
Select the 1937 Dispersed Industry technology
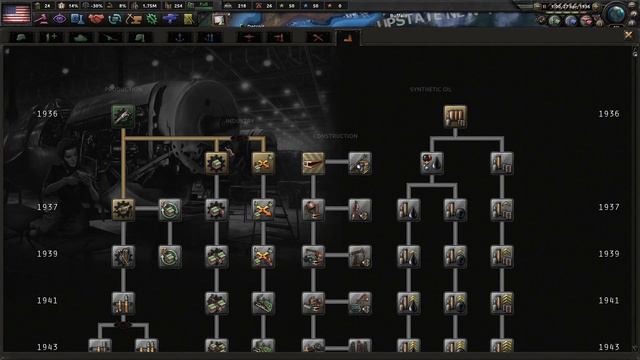[263, 209]
